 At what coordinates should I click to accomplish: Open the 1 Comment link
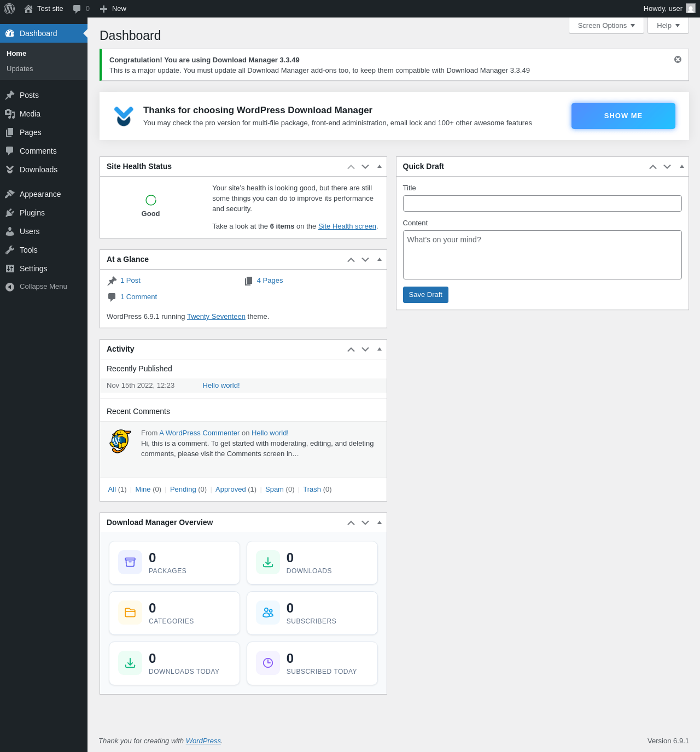[138, 297]
